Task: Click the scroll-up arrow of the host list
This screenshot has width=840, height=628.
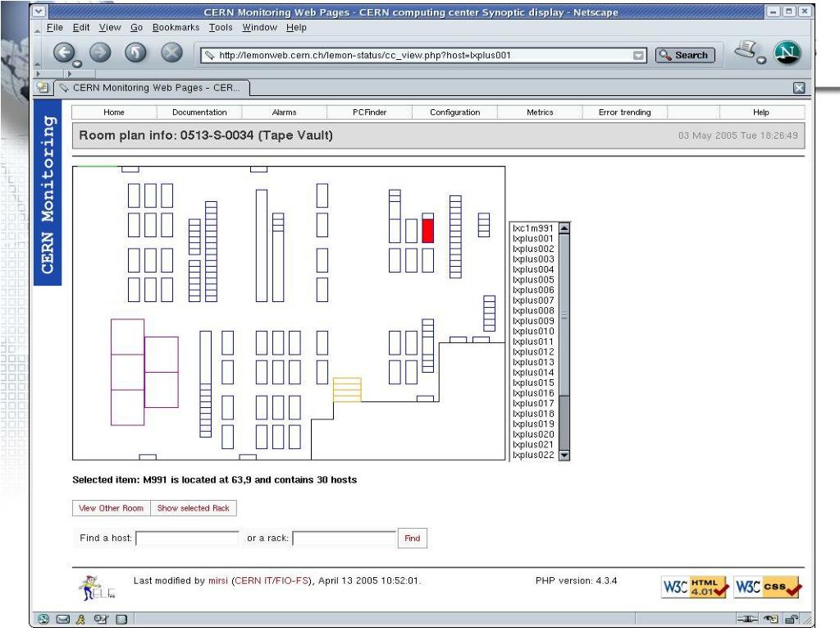Action: (564, 228)
